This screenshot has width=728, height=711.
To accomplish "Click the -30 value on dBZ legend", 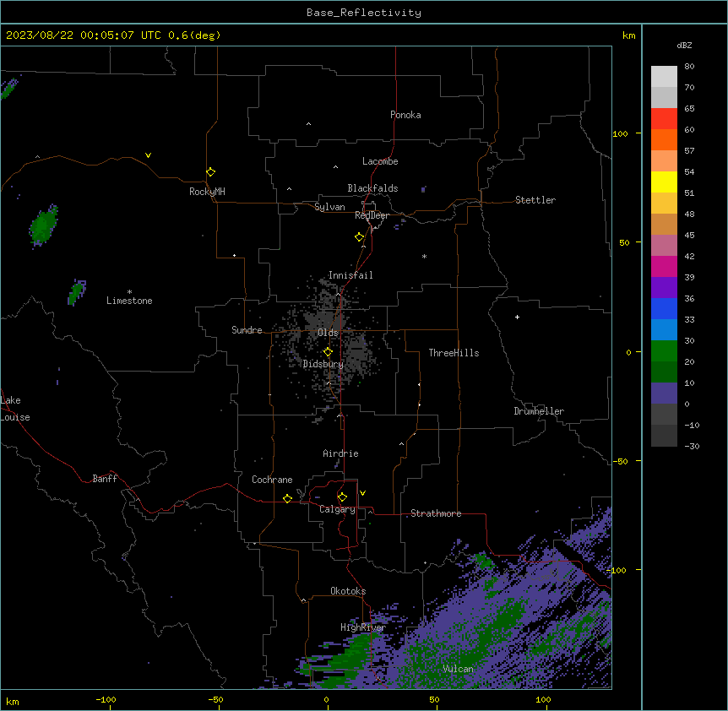I will pyautogui.click(x=692, y=446).
